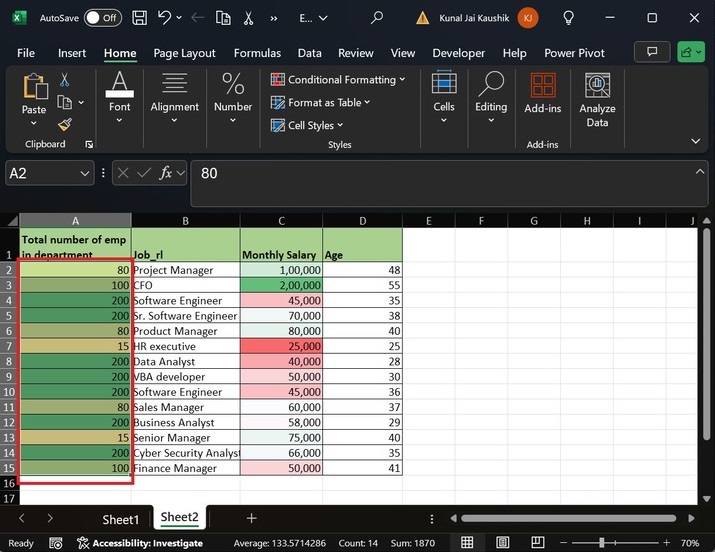Click the Cut scissors icon in Clipboard
The height and width of the screenshot is (552, 715).
pyautogui.click(x=65, y=80)
